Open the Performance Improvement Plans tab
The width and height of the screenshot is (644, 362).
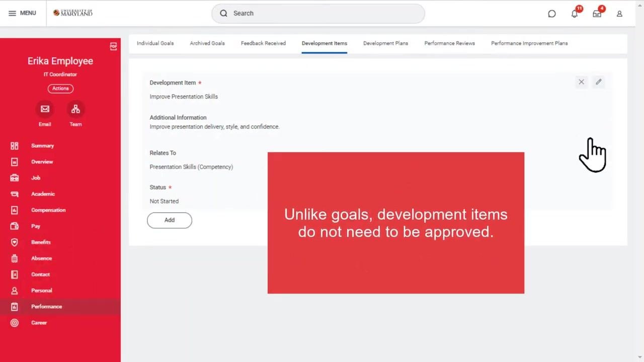pos(529,43)
